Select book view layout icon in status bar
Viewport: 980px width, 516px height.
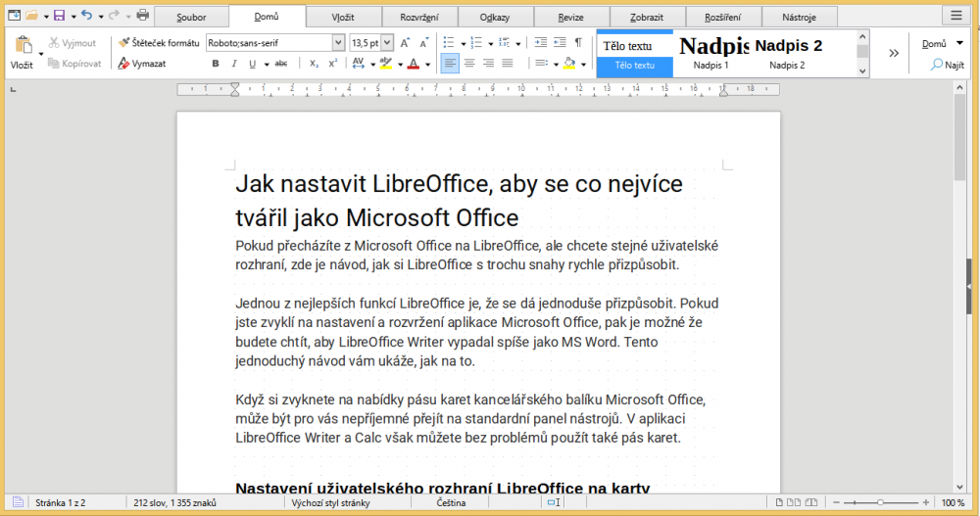coord(811,502)
